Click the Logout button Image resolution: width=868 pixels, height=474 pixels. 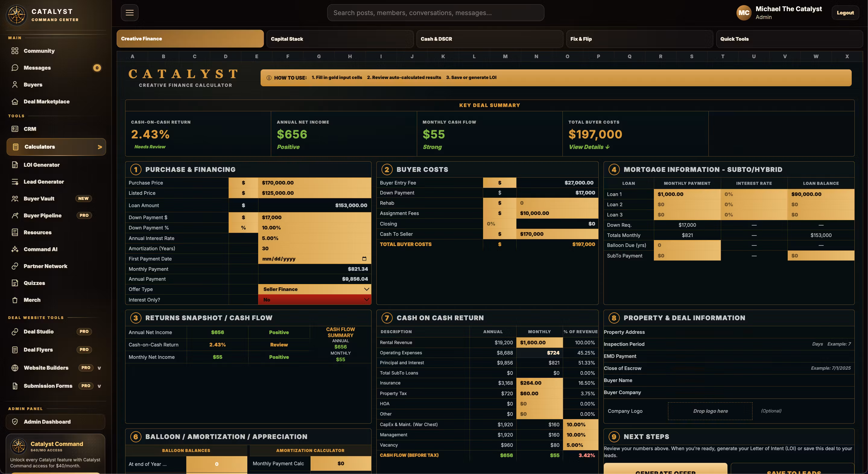click(x=845, y=13)
